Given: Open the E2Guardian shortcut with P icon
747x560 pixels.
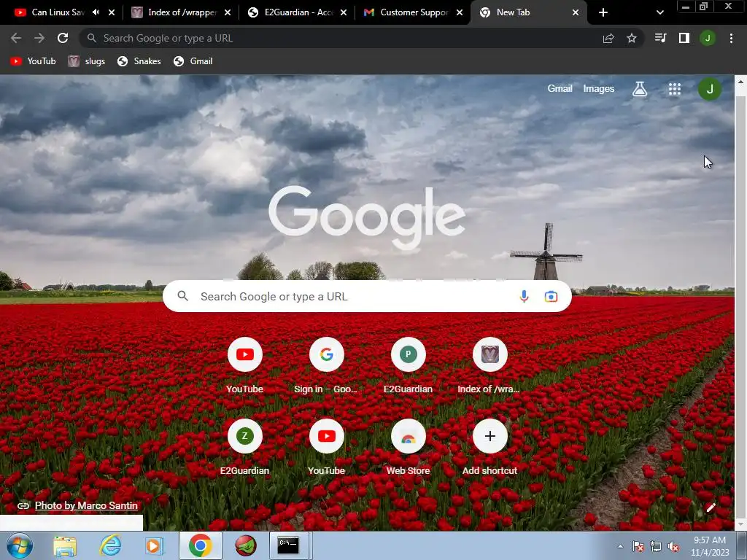Looking at the screenshot, I should (x=409, y=366).
